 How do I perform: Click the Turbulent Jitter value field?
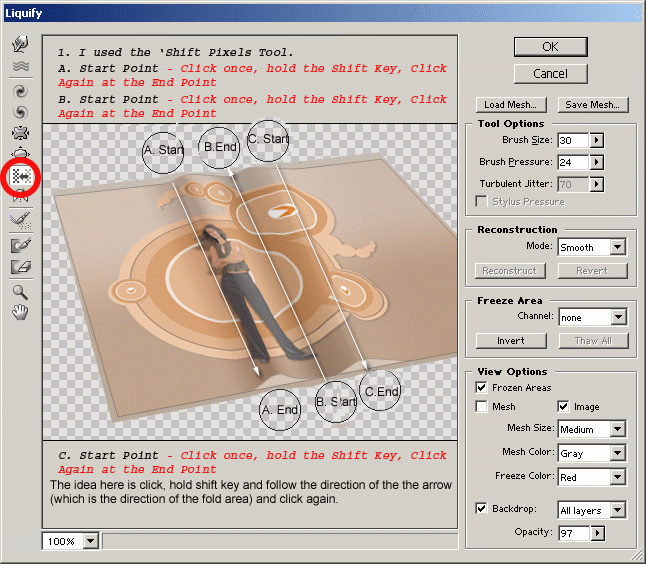point(573,184)
